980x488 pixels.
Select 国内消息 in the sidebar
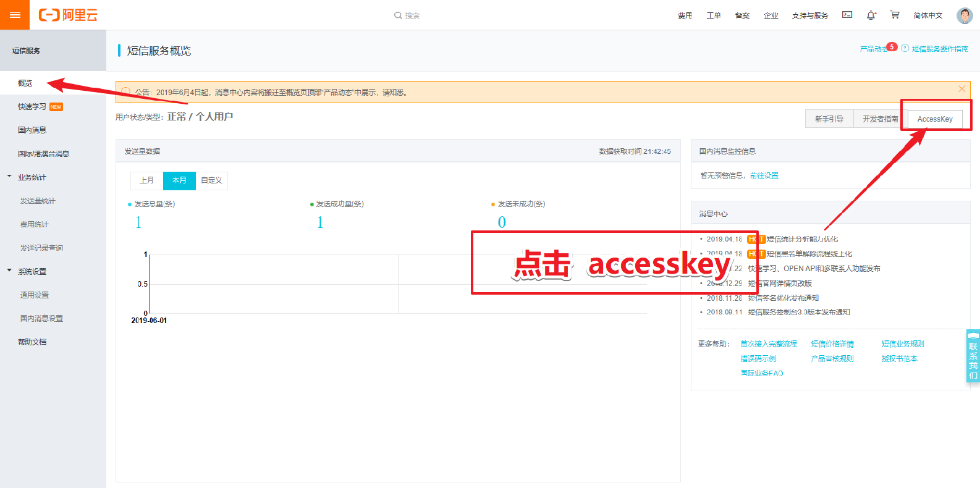32,130
